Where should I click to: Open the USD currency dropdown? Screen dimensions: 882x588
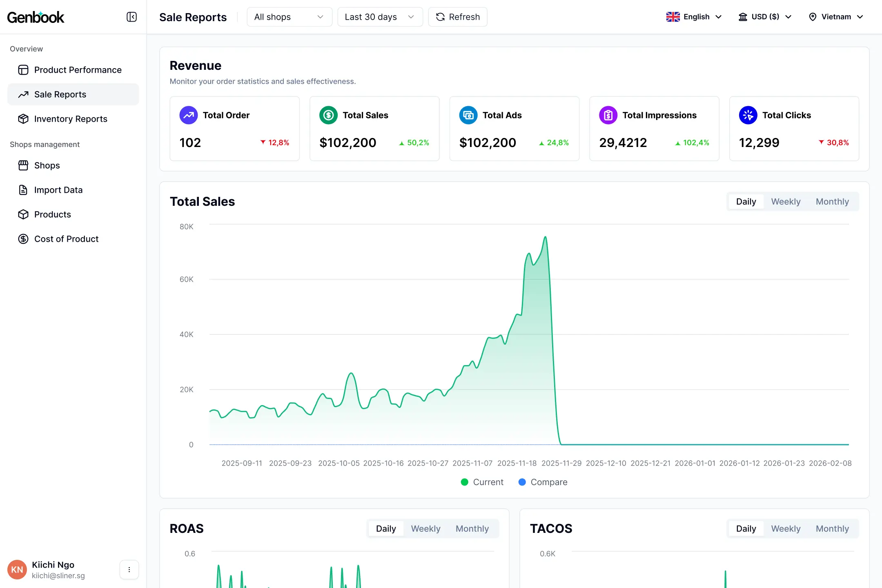[x=765, y=17]
